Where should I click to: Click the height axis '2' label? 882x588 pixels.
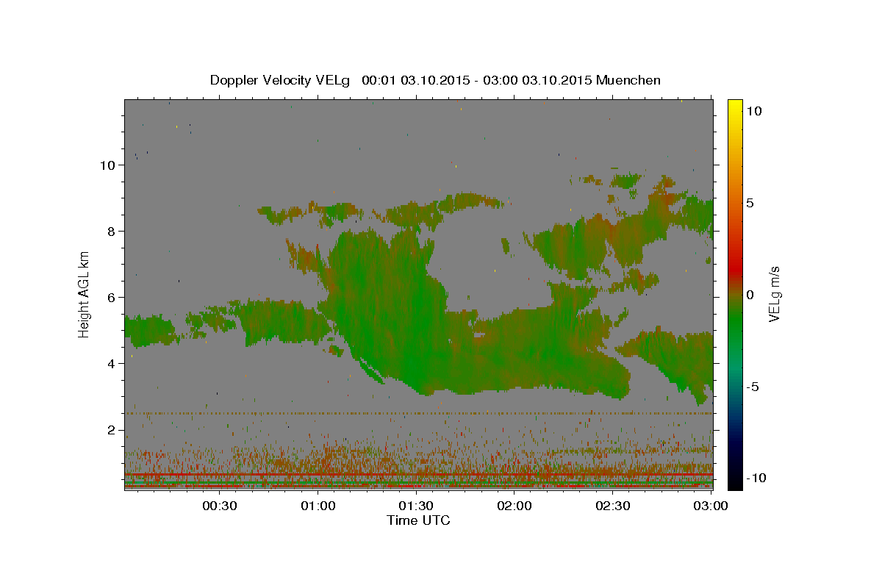tap(112, 430)
